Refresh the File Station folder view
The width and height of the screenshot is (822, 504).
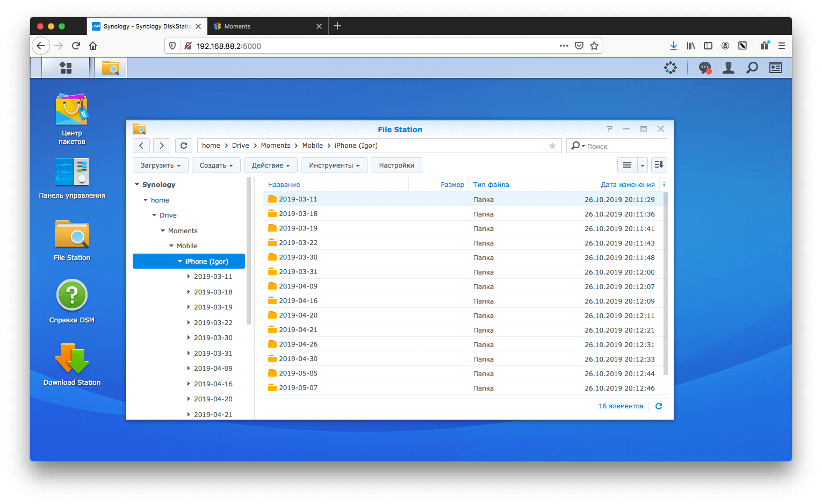[x=184, y=146]
